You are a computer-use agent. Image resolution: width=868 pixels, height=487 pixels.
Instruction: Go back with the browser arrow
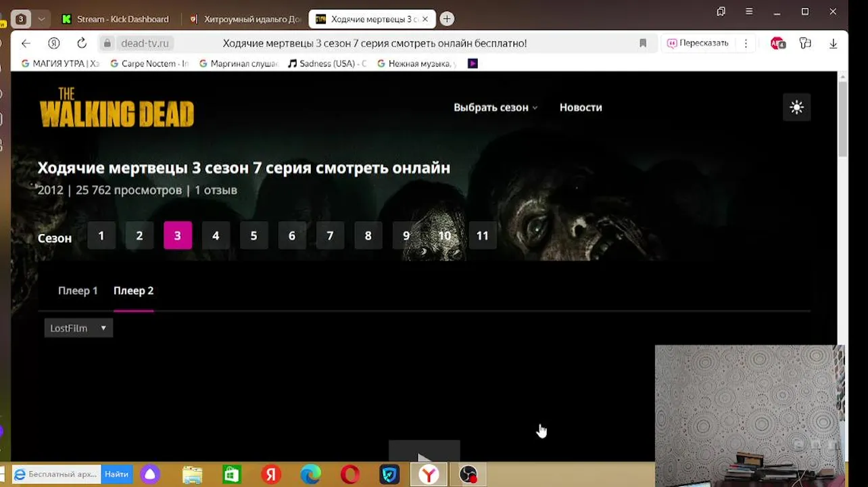[x=26, y=43]
